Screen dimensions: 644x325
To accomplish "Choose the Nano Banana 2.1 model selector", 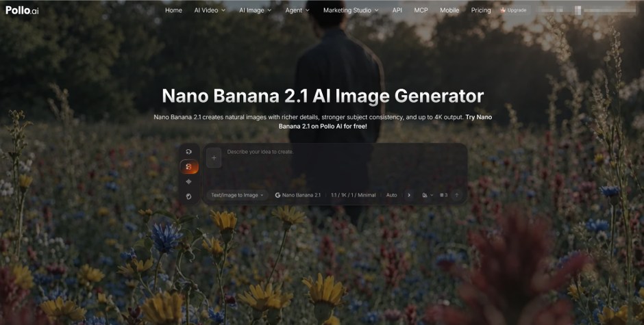I will 298,195.
